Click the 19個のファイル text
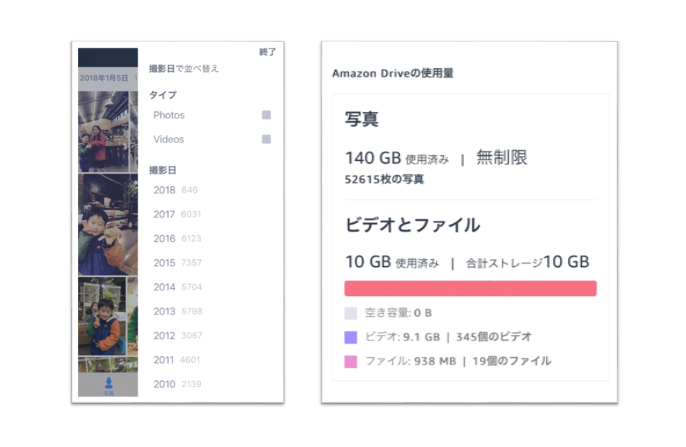 click(x=511, y=361)
